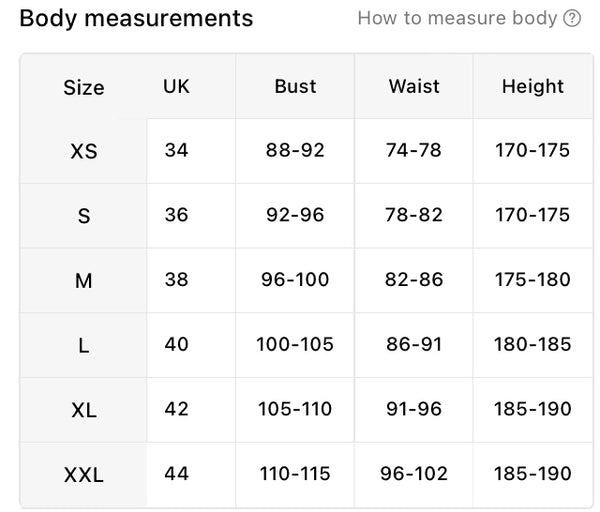Click the Bust column header
Viewport: 600px width, 512px height.
tap(295, 86)
